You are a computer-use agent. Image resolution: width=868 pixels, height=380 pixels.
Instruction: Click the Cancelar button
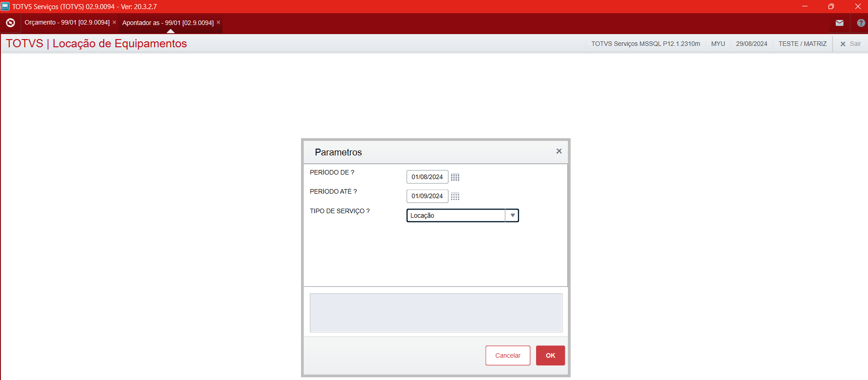tap(508, 355)
